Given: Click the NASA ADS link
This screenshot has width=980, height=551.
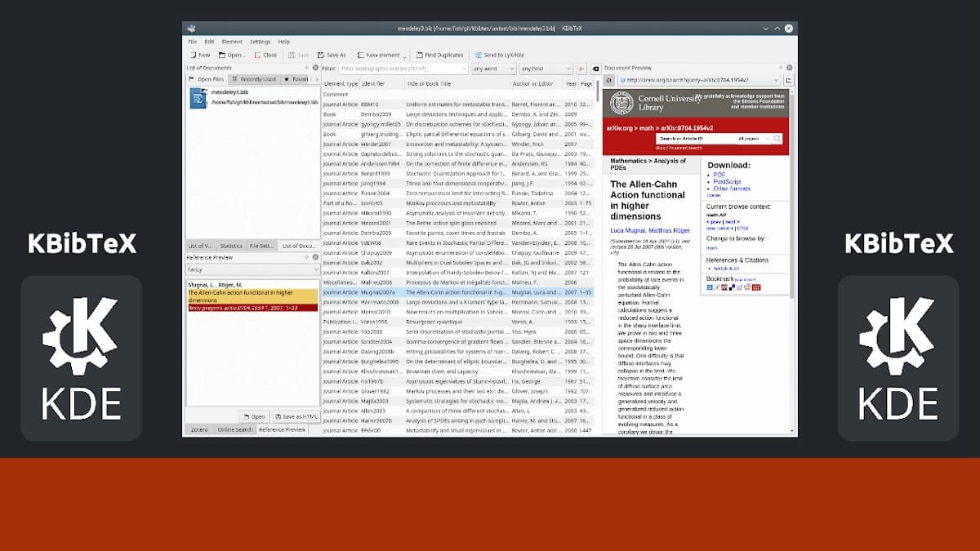Looking at the screenshot, I should [725, 268].
